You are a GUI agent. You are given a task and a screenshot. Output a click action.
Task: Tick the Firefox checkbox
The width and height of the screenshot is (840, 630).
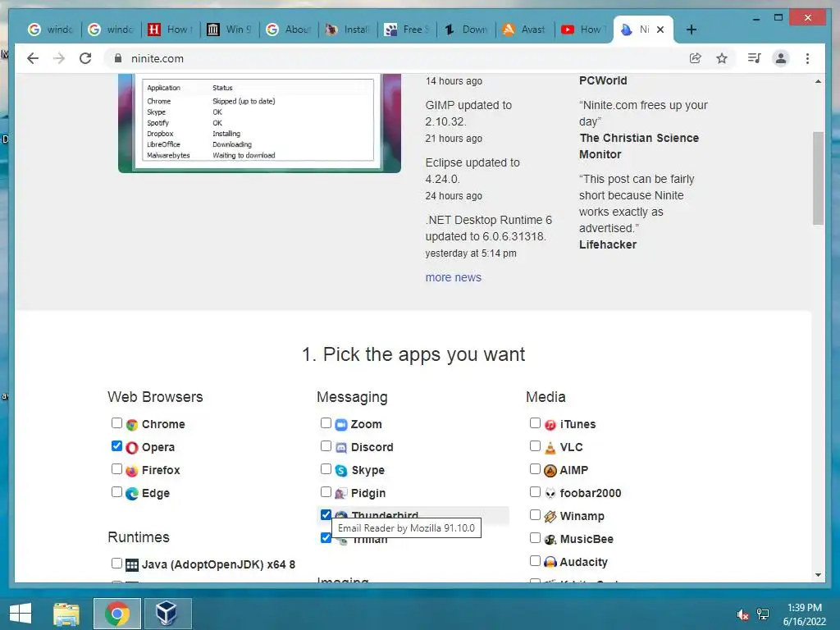coord(116,468)
